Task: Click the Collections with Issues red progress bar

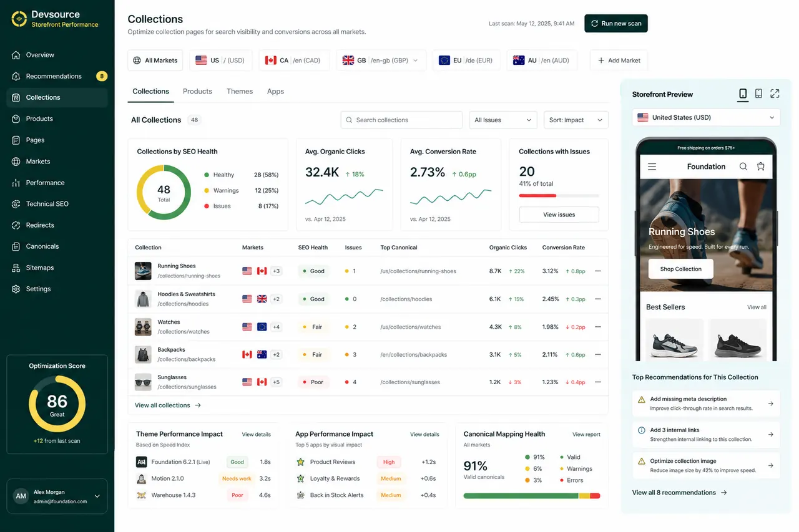Action: [537, 196]
